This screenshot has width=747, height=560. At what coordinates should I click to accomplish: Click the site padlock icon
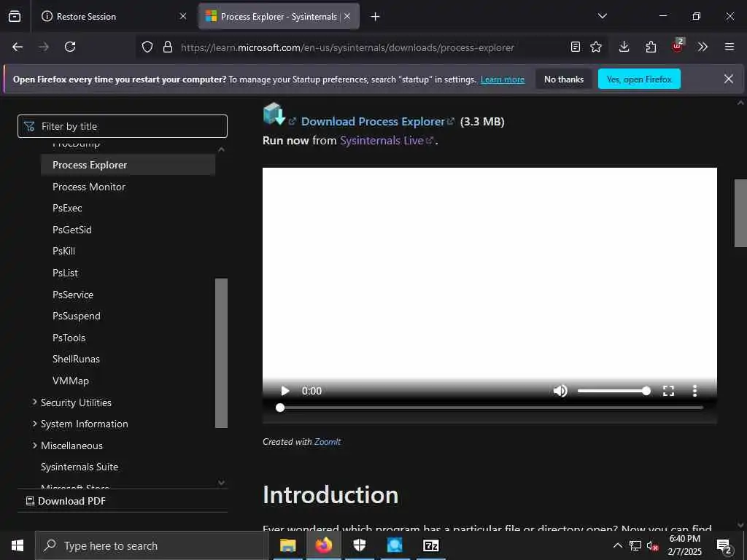pos(167,47)
